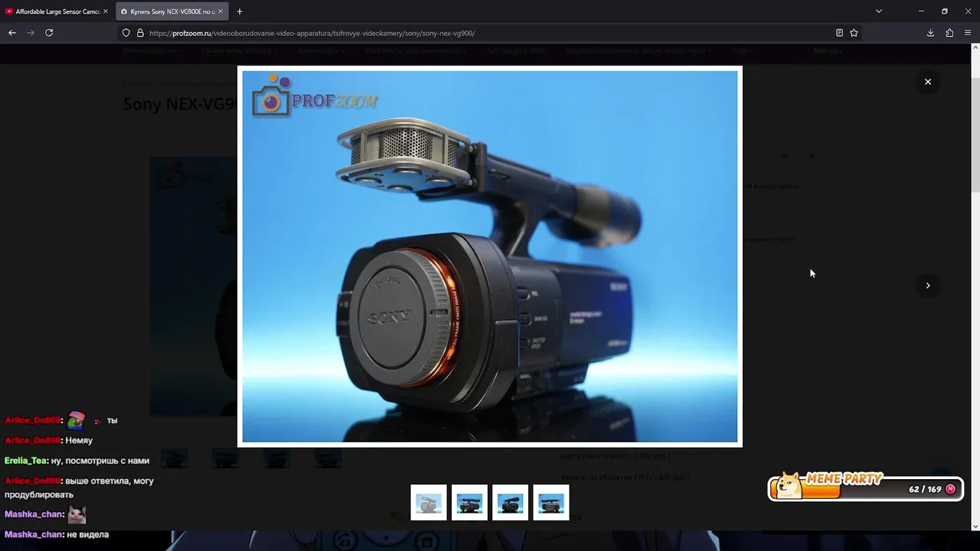Click the Meme Party doge icon
The height and width of the screenshot is (551, 980).
click(787, 486)
